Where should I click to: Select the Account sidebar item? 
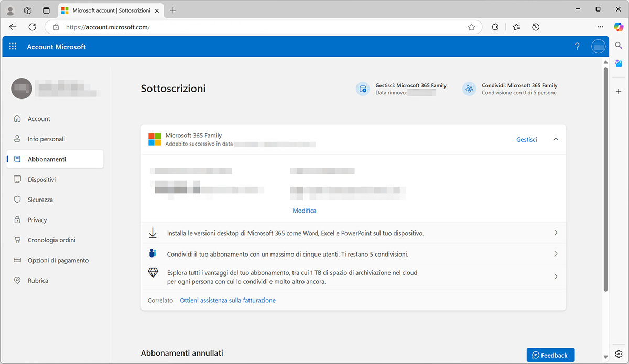pos(39,118)
